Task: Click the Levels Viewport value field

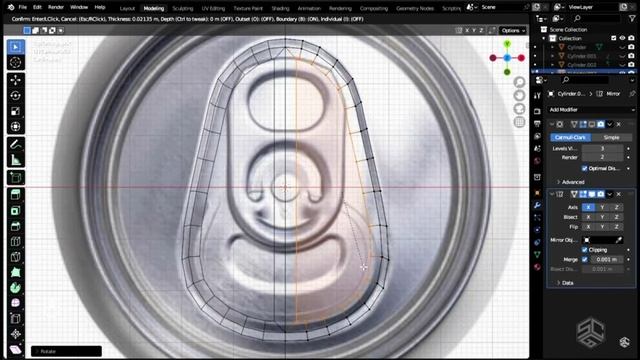Action: (602, 149)
